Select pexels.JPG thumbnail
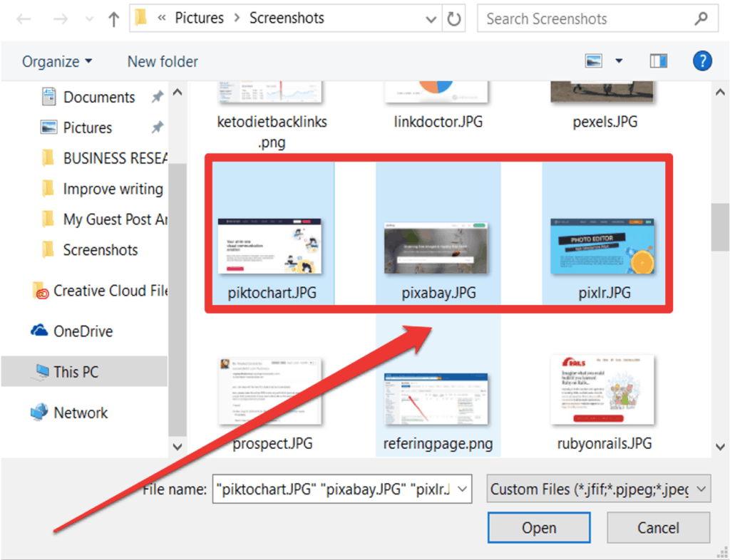This screenshot has height=560, width=730. [602, 92]
